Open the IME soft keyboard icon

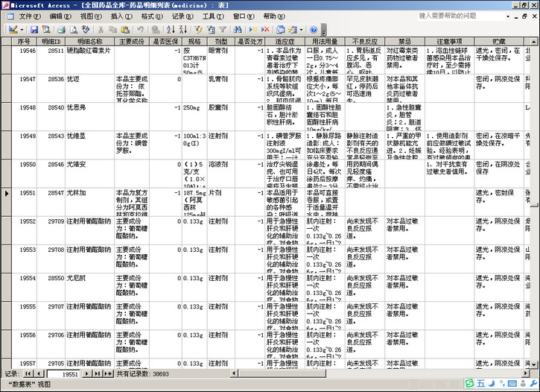[x=512, y=383]
